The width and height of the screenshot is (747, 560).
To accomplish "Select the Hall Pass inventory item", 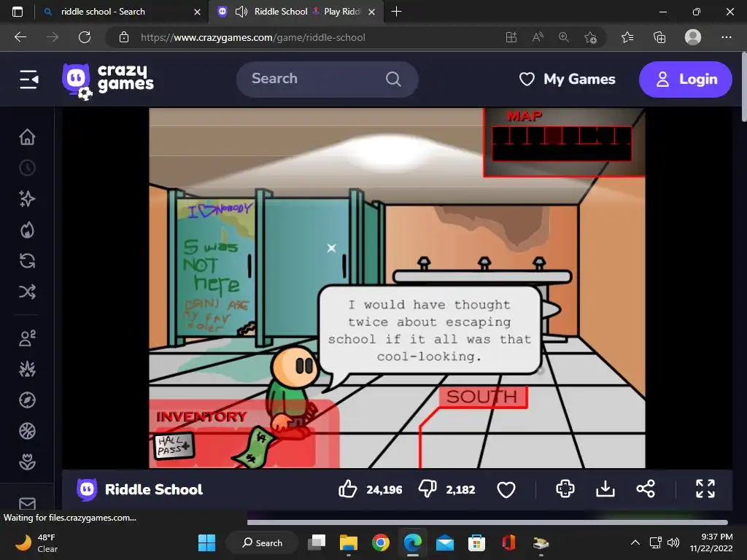I will coord(174,446).
